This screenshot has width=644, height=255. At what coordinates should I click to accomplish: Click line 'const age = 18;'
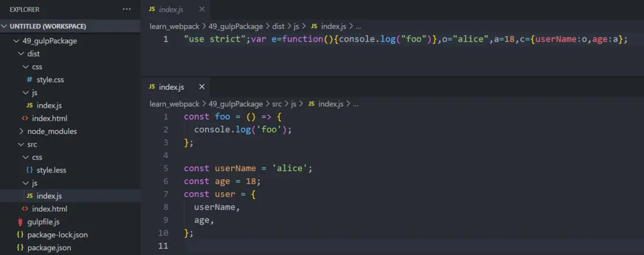pos(222,181)
